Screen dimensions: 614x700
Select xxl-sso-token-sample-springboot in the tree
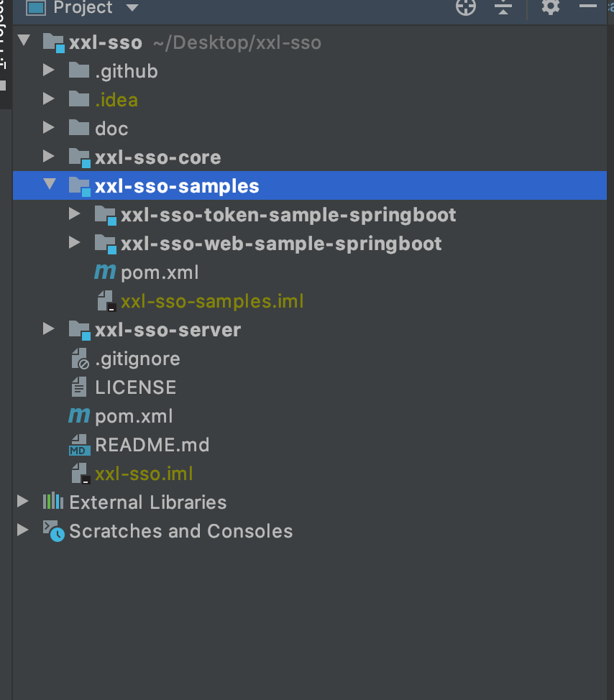coord(288,216)
